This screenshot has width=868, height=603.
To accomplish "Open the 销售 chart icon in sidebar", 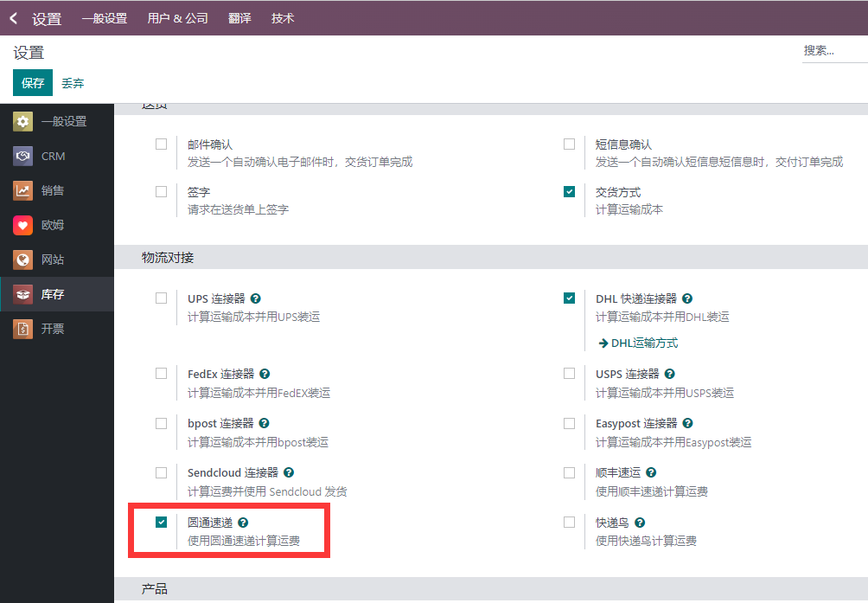I will [22, 190].
